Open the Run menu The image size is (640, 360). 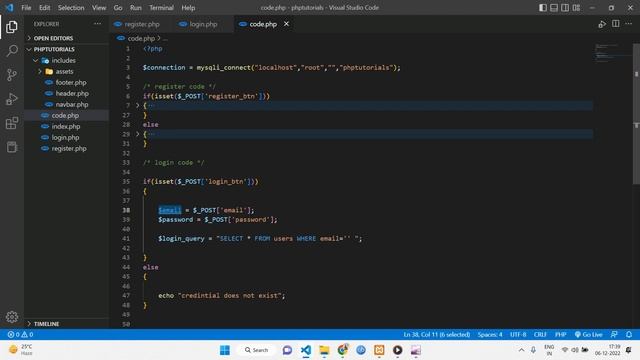[x=136, y=7]
